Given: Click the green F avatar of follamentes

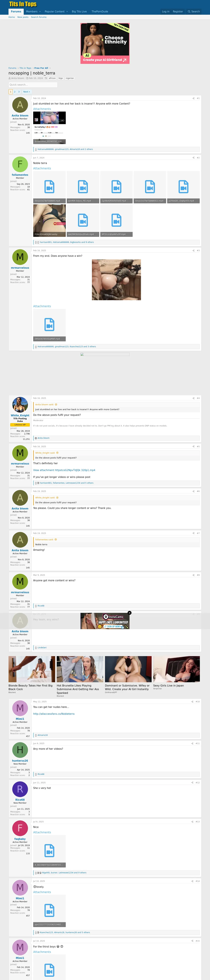Looking at the screenshot, I should click(x=20, y=164).
